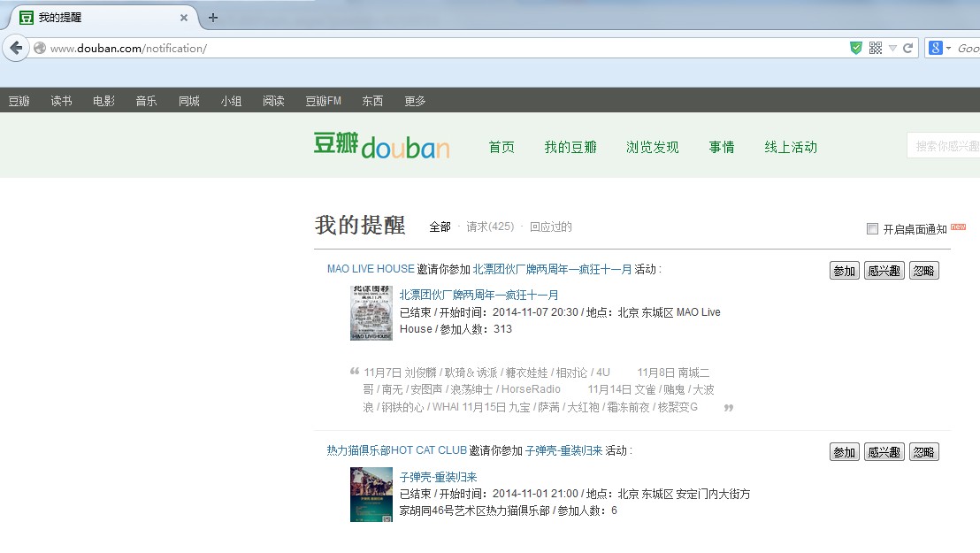980x553 pixels.
Task: Select the 我的提醒 browser tab
Action: [x=103, y=18]
